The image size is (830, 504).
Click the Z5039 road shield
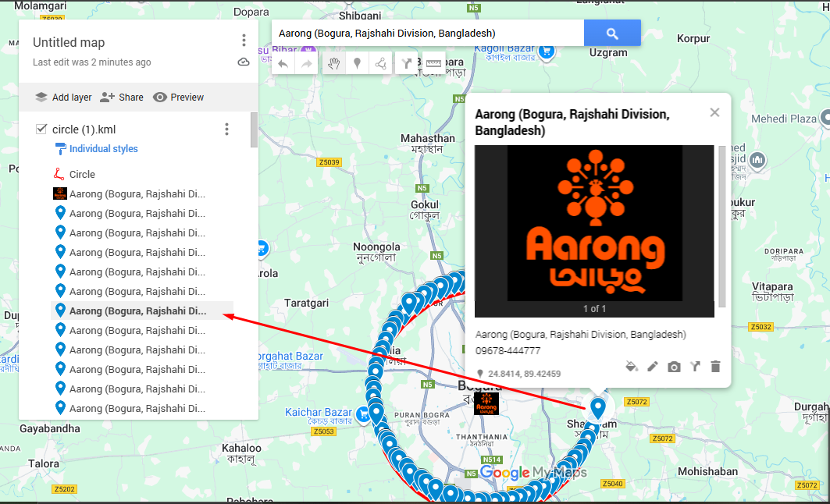[330, 162]
